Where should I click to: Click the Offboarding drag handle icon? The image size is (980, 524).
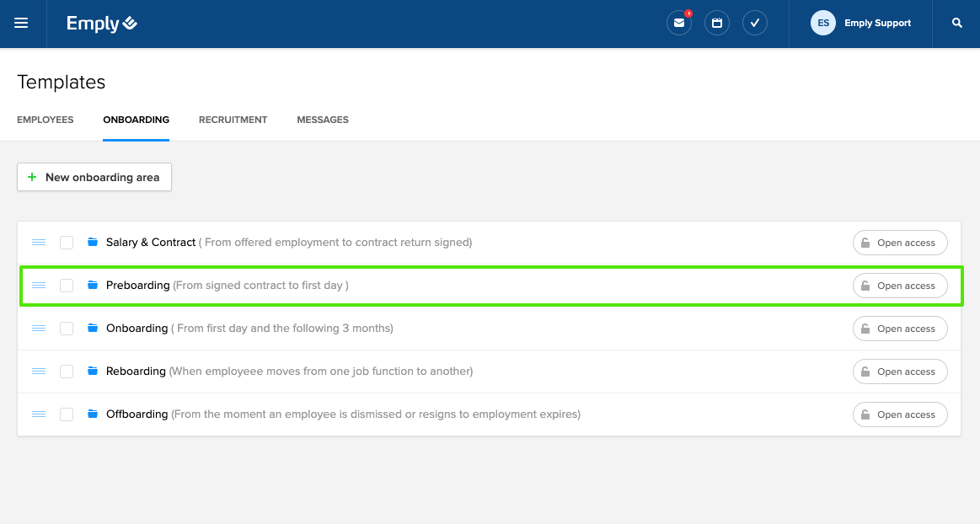click(x=39, y=414)
